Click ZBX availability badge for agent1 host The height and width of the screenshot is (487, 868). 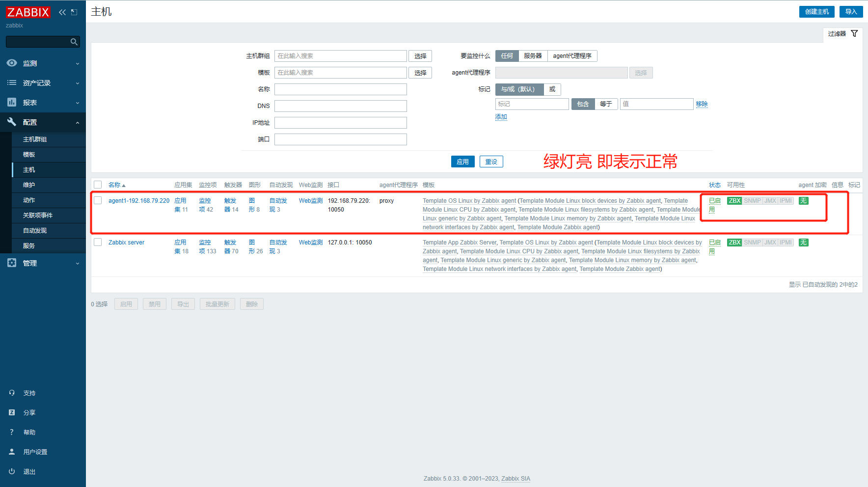point(734,201)
